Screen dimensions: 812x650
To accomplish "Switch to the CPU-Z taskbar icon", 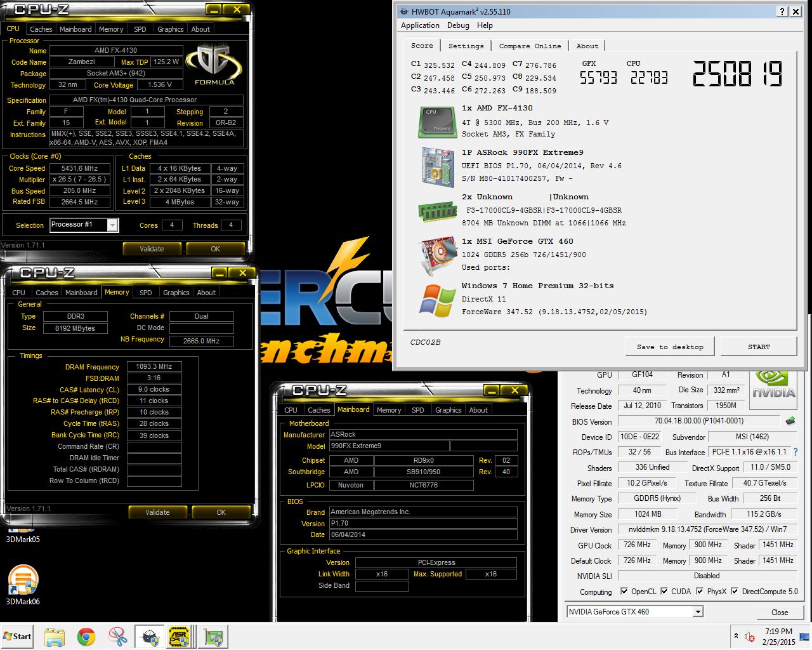I will pyautogui.click(x=179, y=637).
